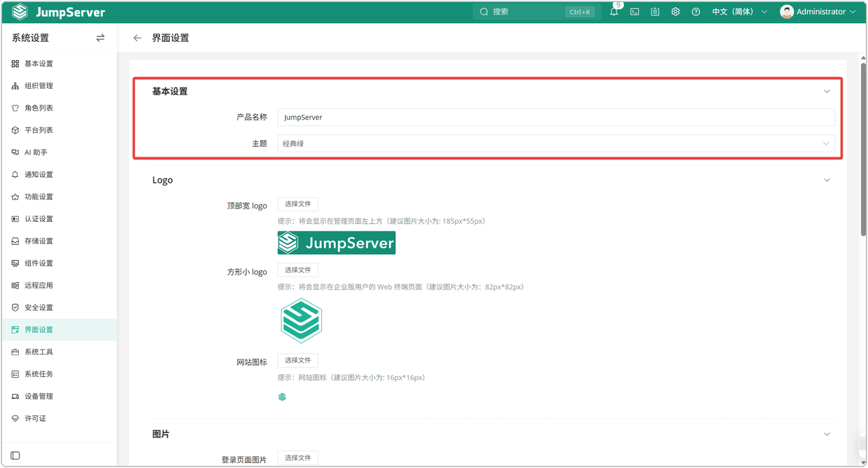Click the 产品名称 input field
The width and height of the screenshot is (868, 468).
coord(556,118)
